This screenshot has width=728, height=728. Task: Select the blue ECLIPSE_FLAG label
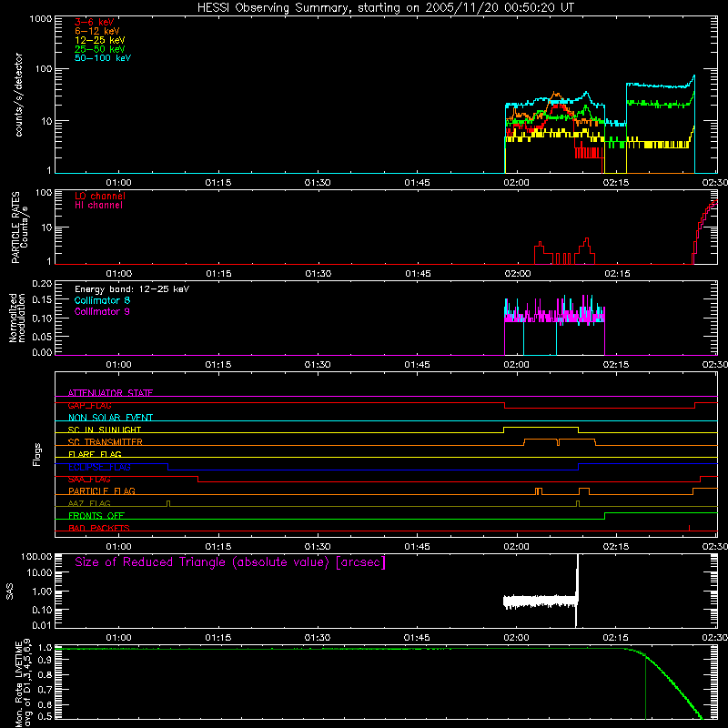pyautogui.click(x=99, y=467)
